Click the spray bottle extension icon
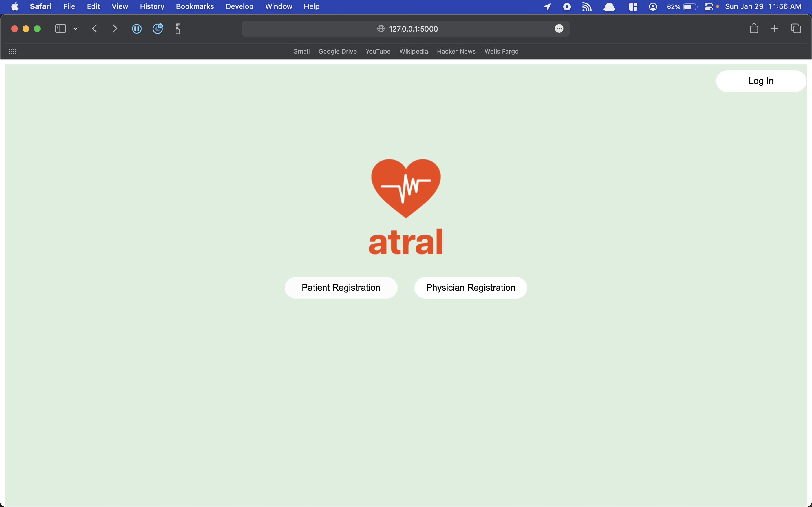Image resolution: width=812 pixels, height=507 pixels. point(178,28)
